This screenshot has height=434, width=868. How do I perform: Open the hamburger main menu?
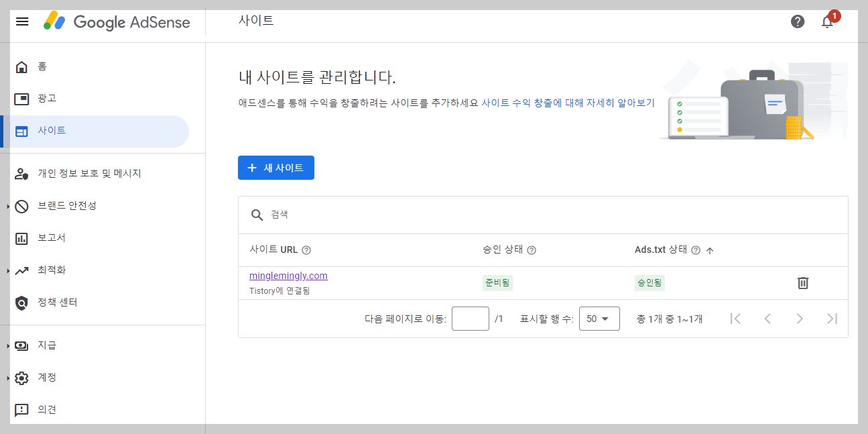(22, 21)
